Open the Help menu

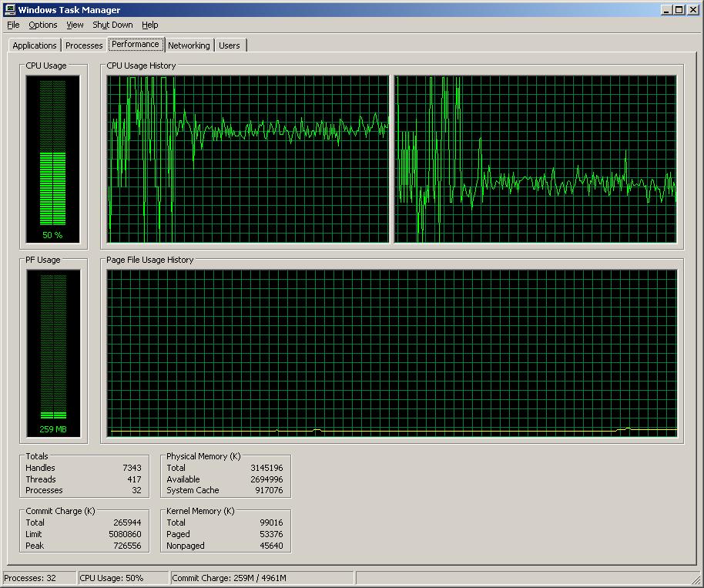point(149,25)
